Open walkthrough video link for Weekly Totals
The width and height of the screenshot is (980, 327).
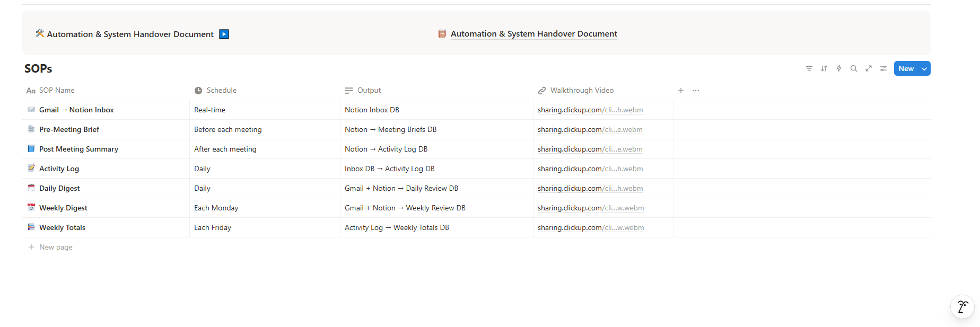(x=591, y=227)
